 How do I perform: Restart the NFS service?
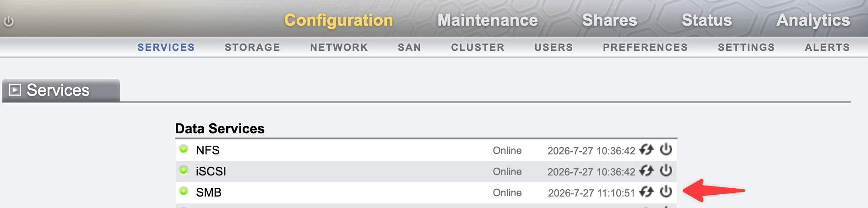646,149
